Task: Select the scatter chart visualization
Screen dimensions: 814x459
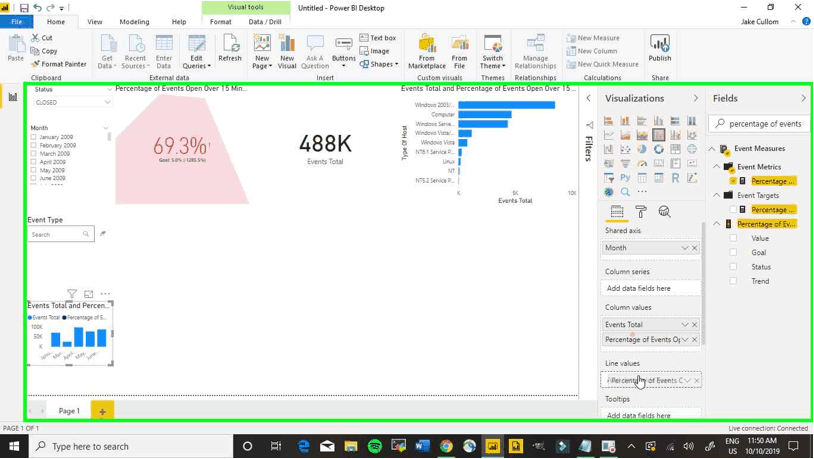Action: pos(625,149)
